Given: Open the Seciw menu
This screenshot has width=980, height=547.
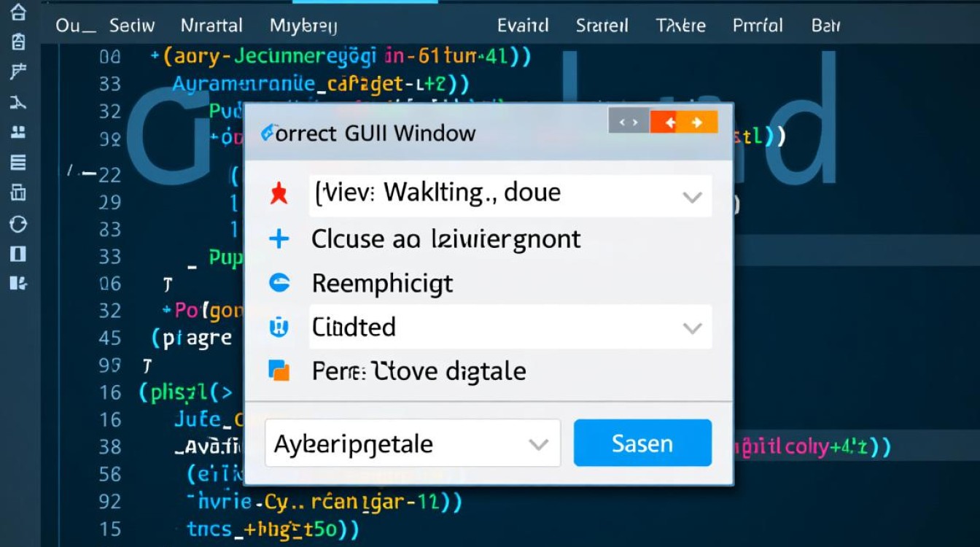Looking at the screenshot, I should [132, 26].
